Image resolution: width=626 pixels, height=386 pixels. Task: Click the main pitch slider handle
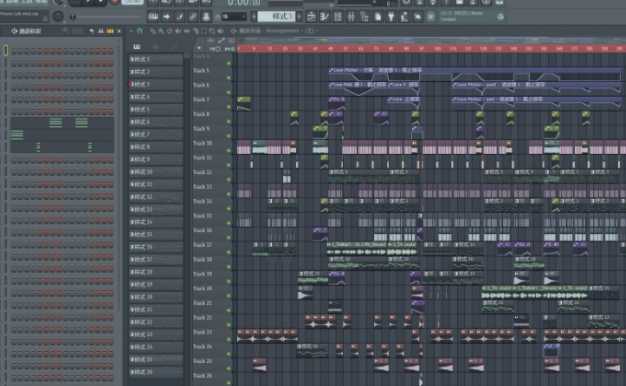coord(72,17)
